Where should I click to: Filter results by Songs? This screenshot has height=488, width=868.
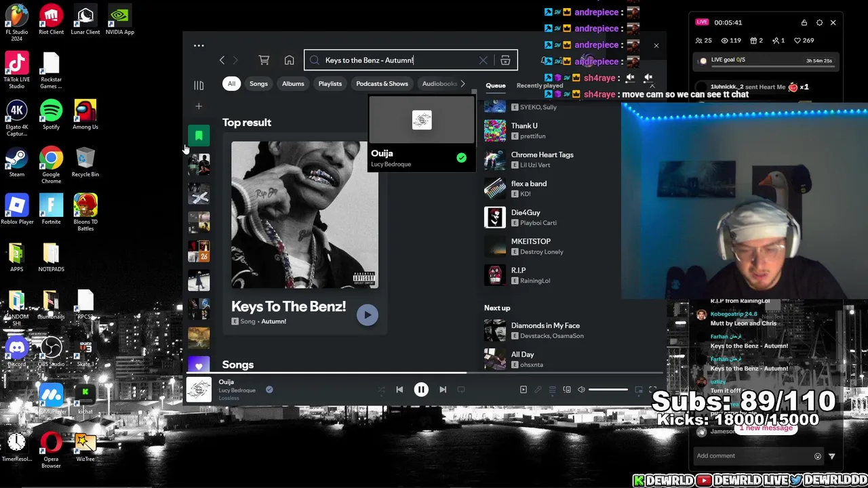(258, 84)
